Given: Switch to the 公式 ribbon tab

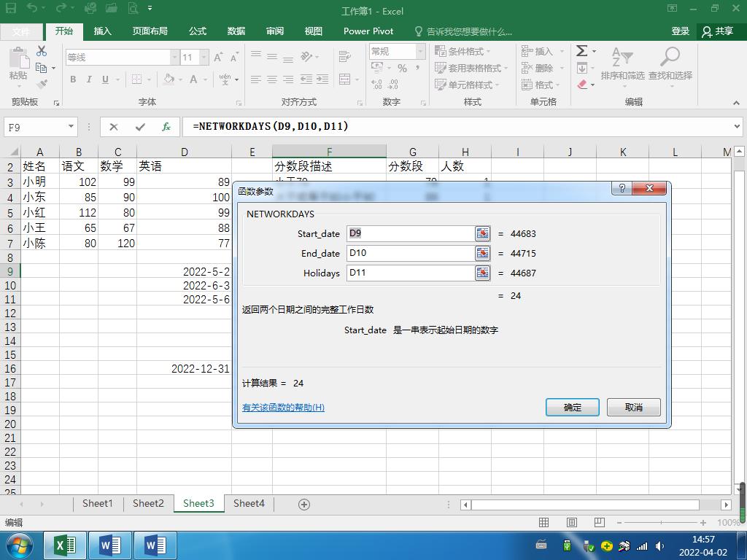Looking at the screenshot, I should pyautogui.click(x=197, y=31).
